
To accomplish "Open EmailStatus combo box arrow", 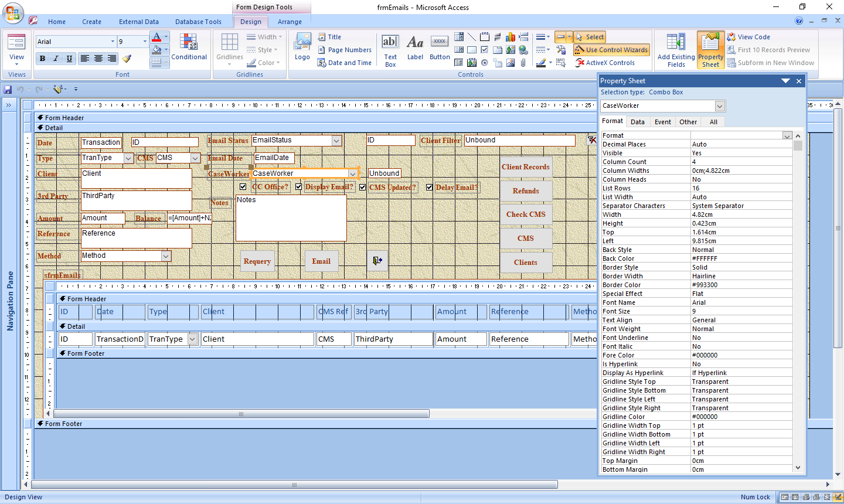I will (336, 141).
